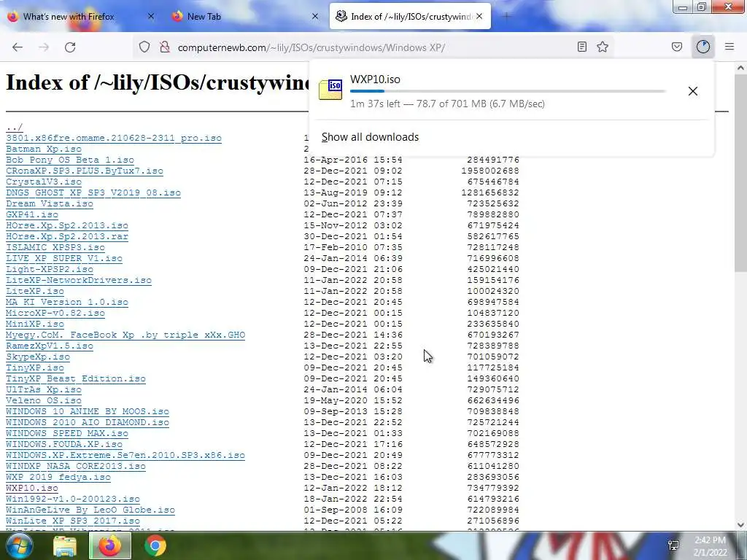Image resolution: width=747 pixels, height=560 pixels.
Task: Open WinLite_XP_SP3_2017.iso link
Action: click(x=73, y=521)
